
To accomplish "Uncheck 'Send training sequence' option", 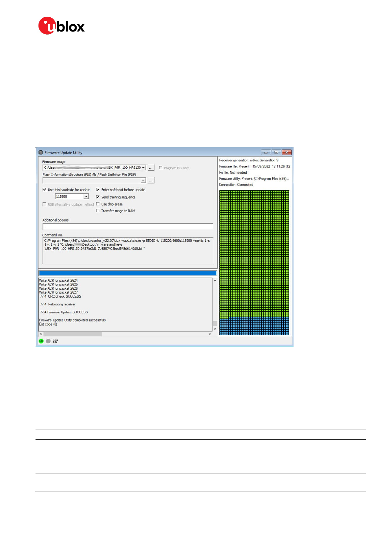I will (x=98, y=197).
